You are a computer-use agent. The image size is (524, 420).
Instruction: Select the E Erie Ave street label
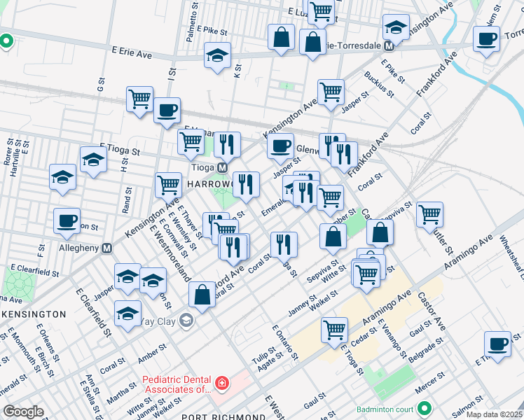132,52
